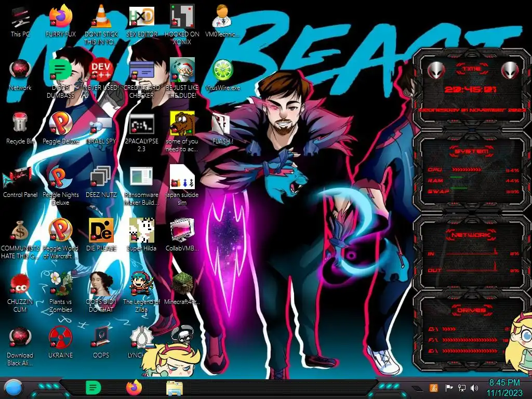Open the This PC desktop icon
The width and height of the screenshot is (532, 399).
click(x=20, y=18)
